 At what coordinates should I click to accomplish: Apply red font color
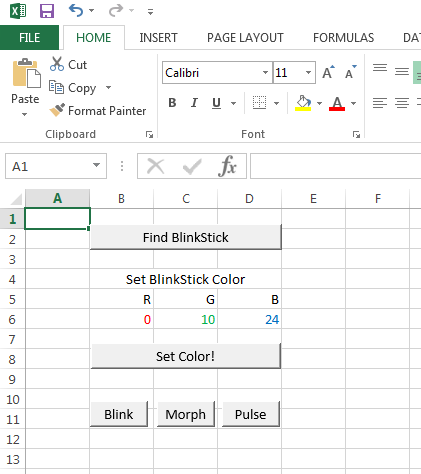point(337,103)
